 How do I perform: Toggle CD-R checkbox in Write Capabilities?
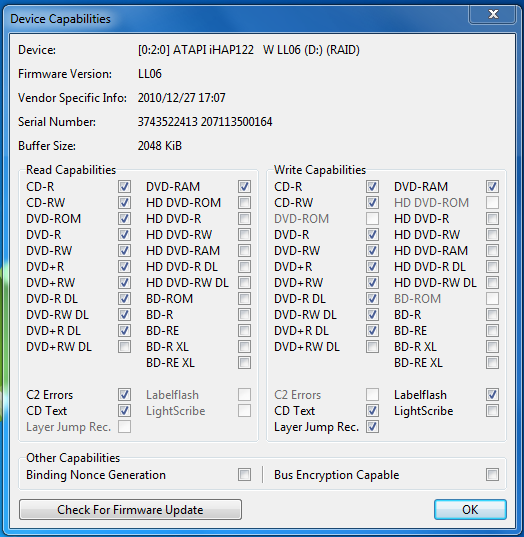coord(372,187)
